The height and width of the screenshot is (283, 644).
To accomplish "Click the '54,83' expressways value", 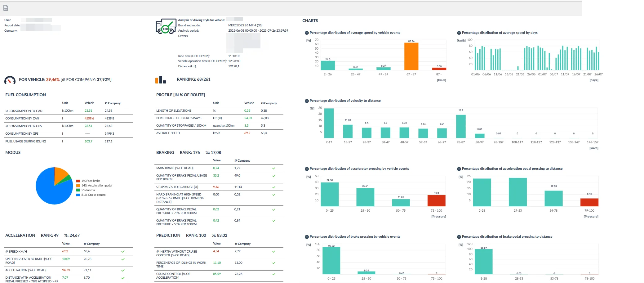I will 248,118.
